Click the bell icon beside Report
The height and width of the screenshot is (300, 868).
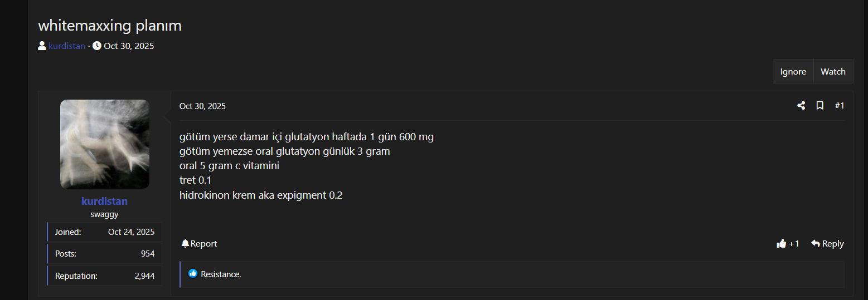185,243
